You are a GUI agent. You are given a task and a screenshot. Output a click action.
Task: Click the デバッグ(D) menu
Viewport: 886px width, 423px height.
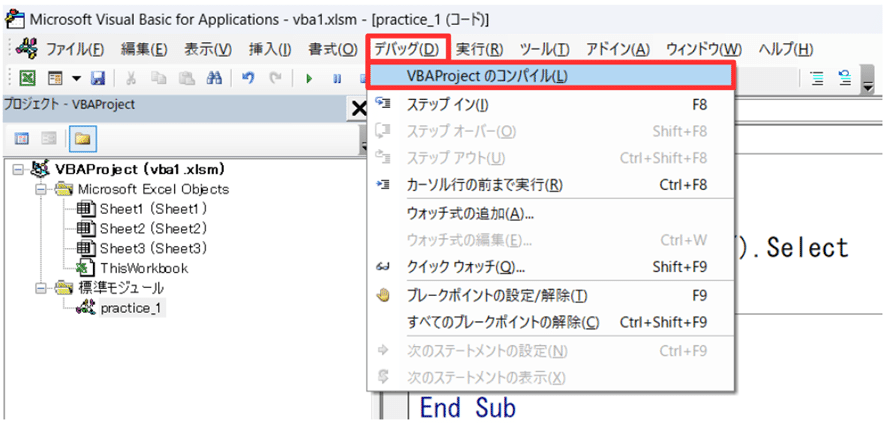407,49
